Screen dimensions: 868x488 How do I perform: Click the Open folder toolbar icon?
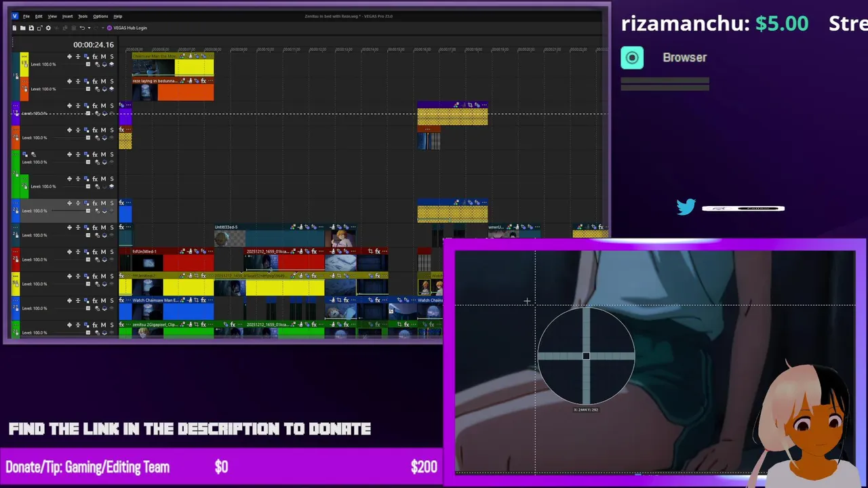22,28
